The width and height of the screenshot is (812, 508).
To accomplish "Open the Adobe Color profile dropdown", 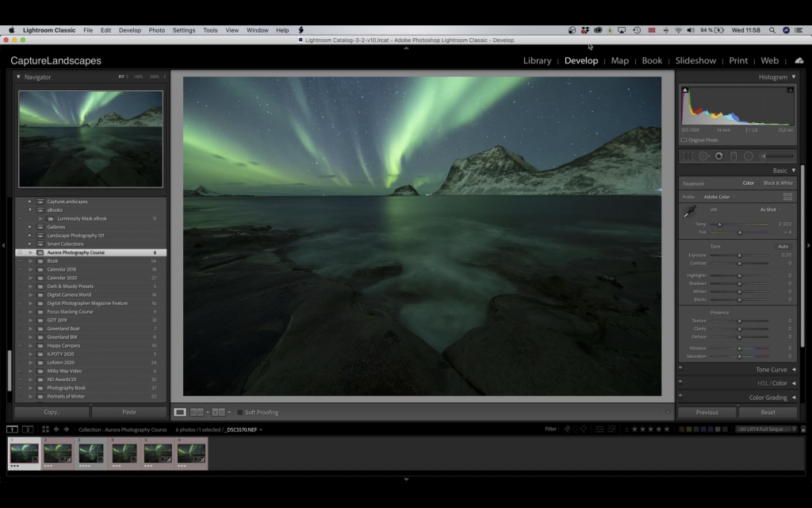I will tap(719, 197).
